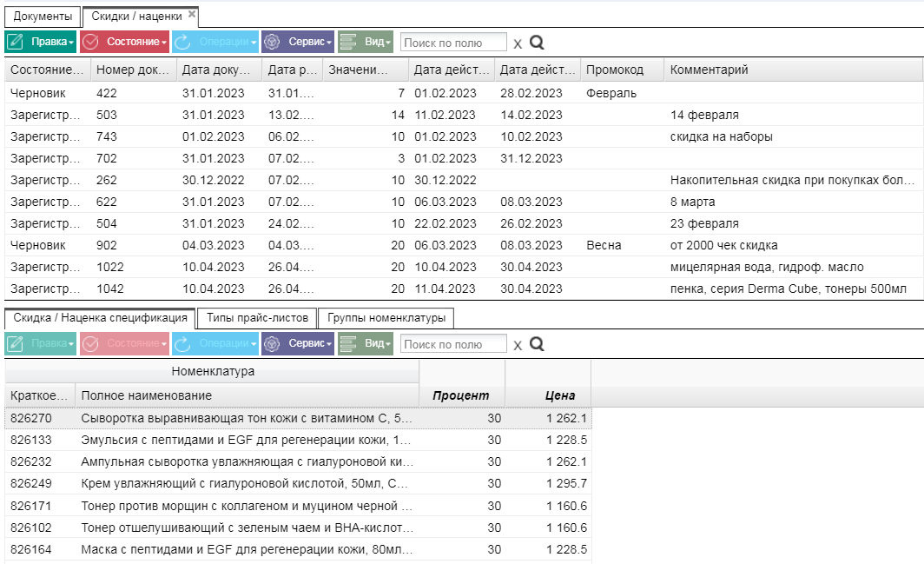This screenshot has width=924, height=564.
Task: Click the checkmark icon on lower Состояние button
Action: 90,343
